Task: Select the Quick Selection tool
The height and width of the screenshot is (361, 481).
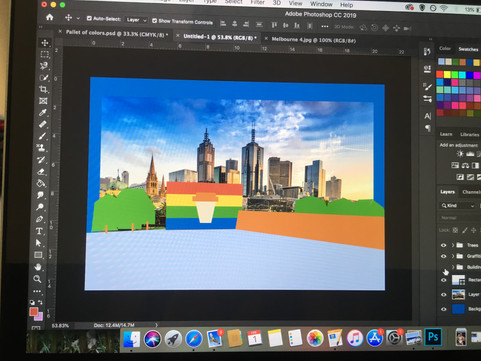Action: point(43,78)
